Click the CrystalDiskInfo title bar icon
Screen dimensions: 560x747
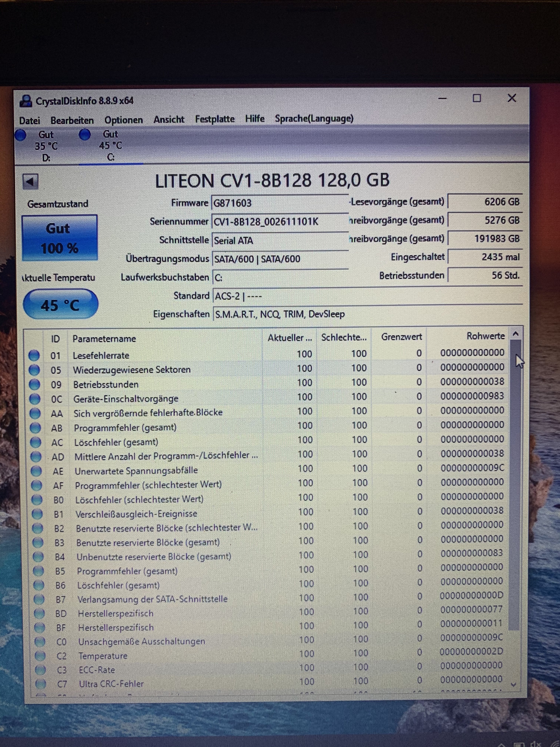[x=26, y=101]
